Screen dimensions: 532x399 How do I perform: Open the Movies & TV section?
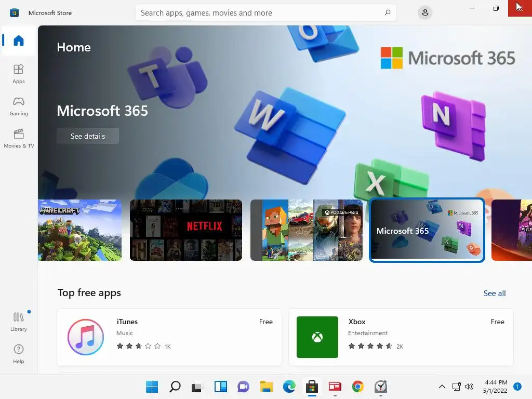click(19, 138)
